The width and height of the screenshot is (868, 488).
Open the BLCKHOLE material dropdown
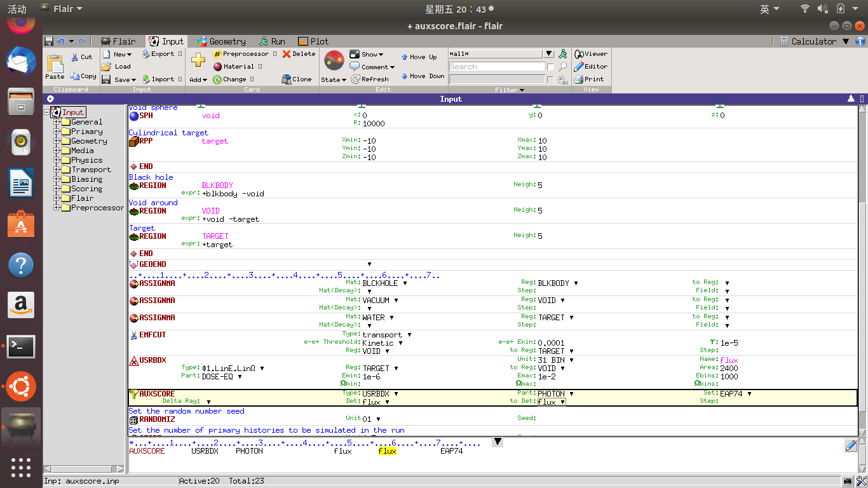tap(405, 283)
